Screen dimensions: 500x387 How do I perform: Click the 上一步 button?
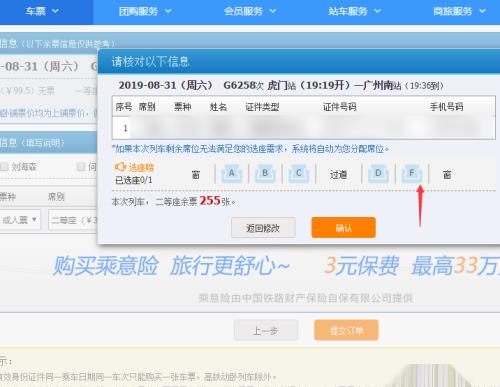pos(266,330)
